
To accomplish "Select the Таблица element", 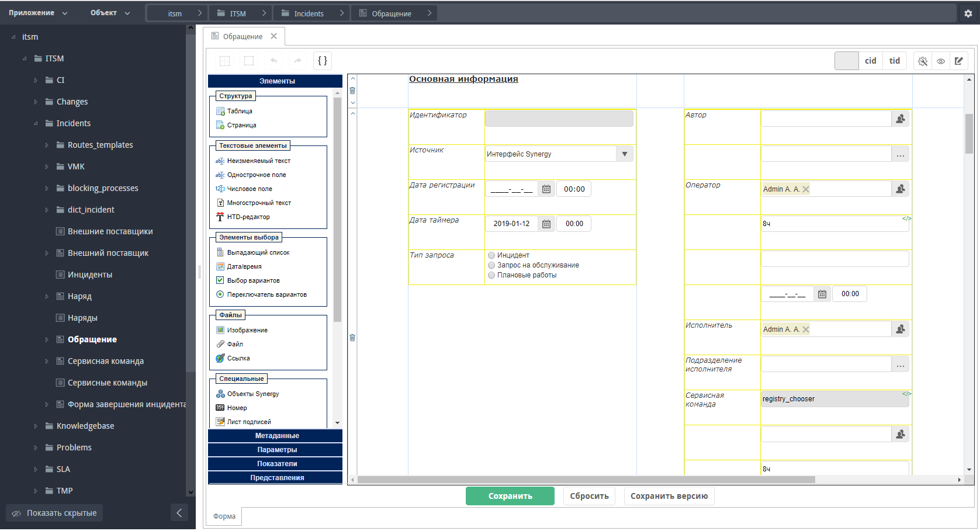I will [x=234, y=111].
